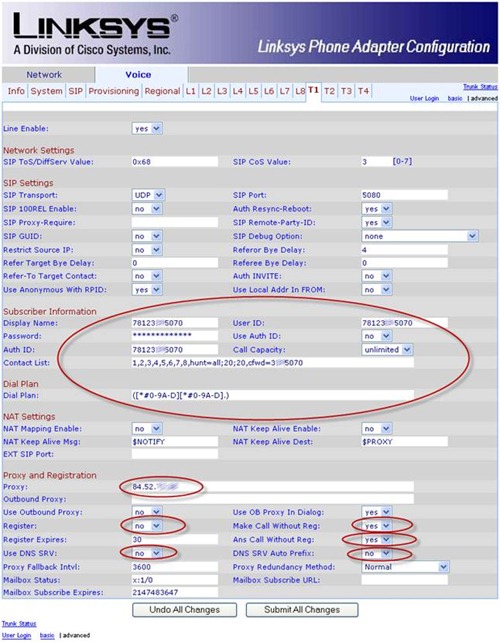
Task: Open the Call Capacity dropdown
Action: [x=387, y=350]
